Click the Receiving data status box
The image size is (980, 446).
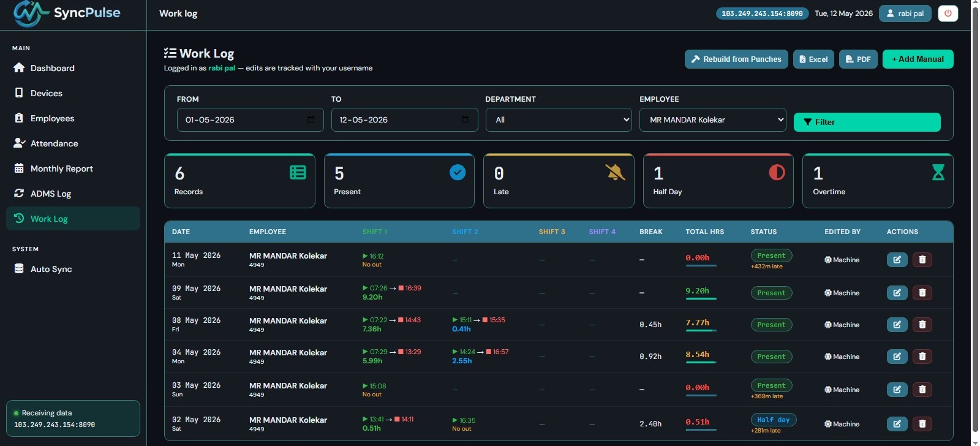73,418
